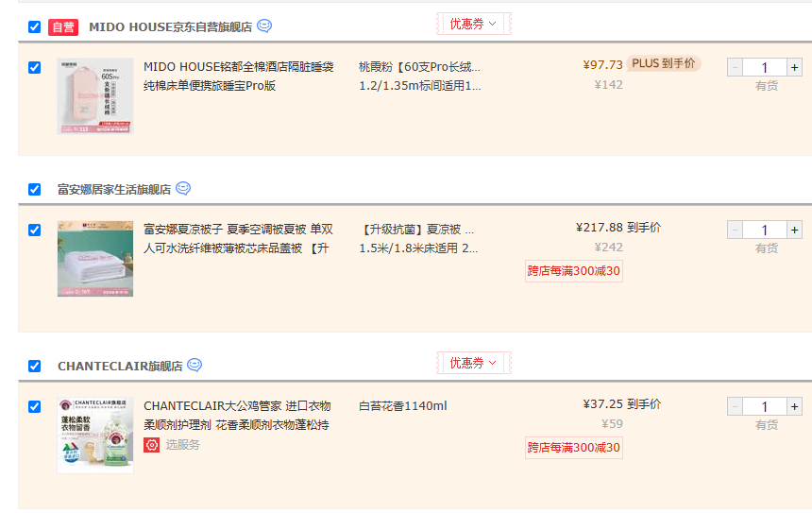Click the 【升级抗菌】夏凉被 specification text
Screen dimensions: 812x513
416,229
